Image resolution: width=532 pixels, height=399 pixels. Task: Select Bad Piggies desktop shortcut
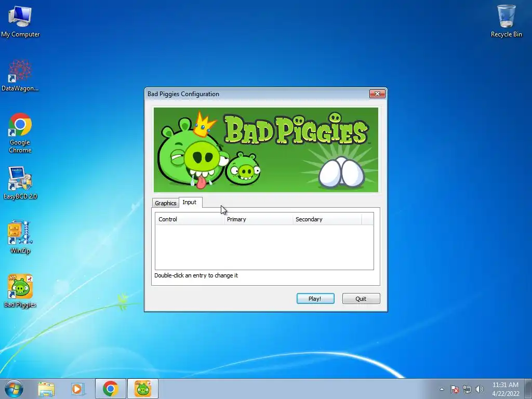point(20,291)
